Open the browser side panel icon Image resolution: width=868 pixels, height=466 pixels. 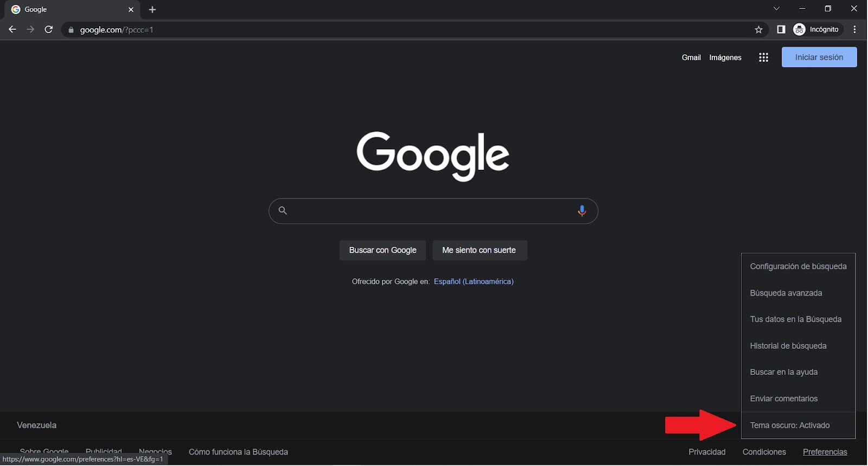click(781, 29)
